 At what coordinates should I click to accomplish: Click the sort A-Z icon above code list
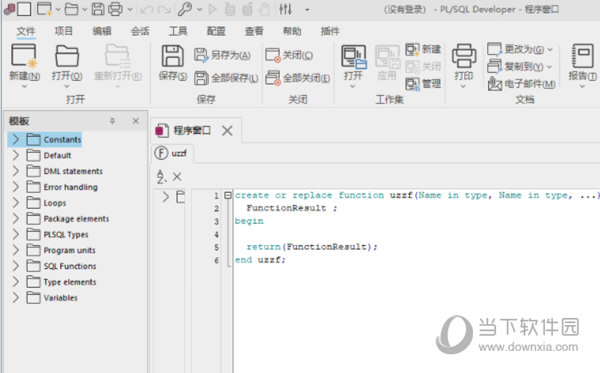pyautogui.click(x=161, y=176)
